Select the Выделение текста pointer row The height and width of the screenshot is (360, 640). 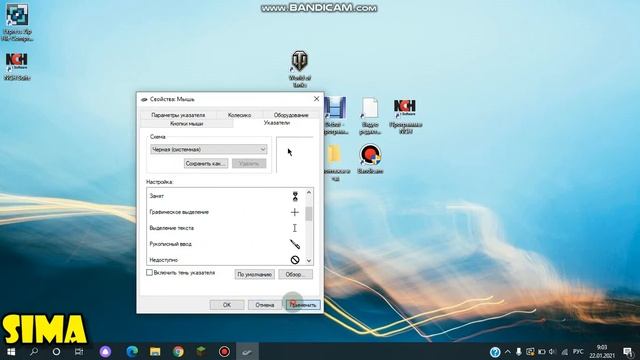[225, 228]
